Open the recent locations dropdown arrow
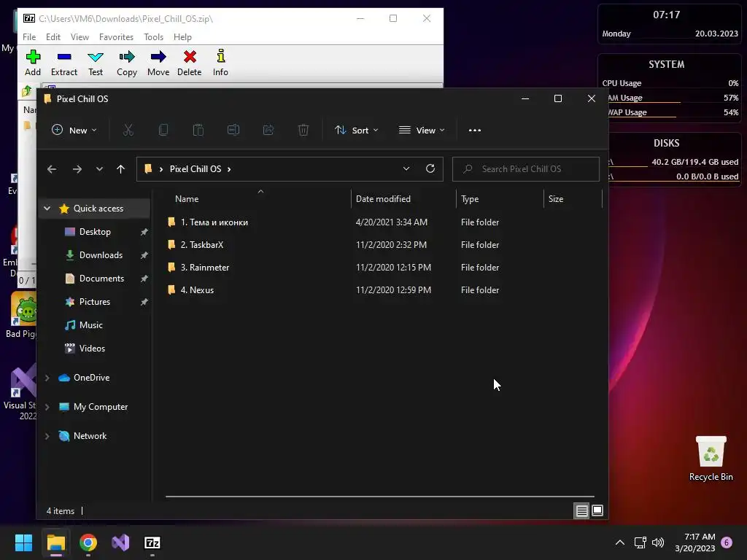Viewport: 747px width, 560px height. click(x=99, y=169)
